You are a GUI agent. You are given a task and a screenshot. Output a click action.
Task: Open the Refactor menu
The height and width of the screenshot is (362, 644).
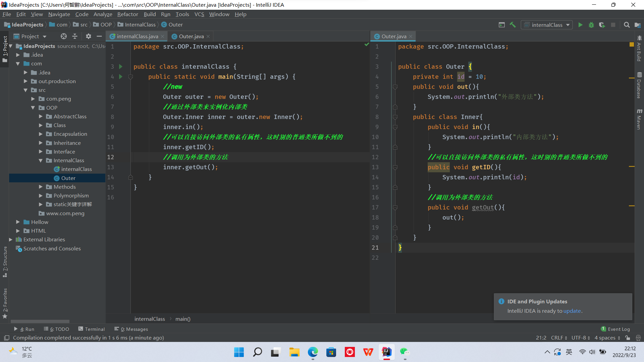pyautogui.click(x=127, y=14)
